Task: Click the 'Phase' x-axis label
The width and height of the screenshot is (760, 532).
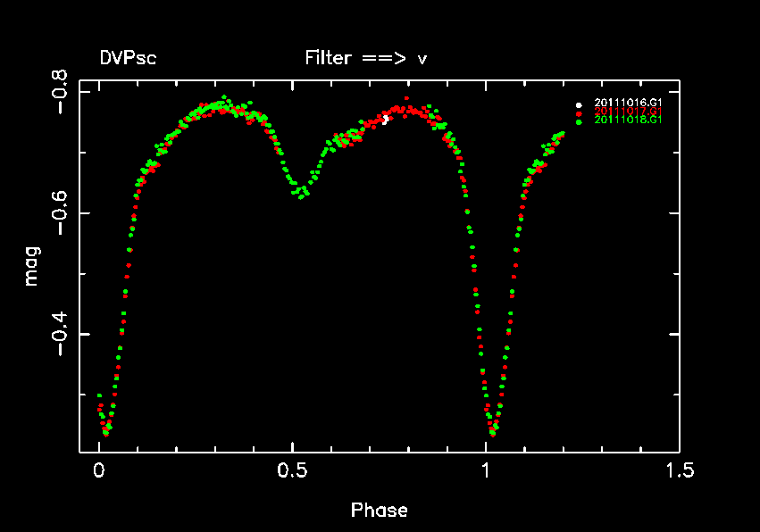Action: click(379, 511)
